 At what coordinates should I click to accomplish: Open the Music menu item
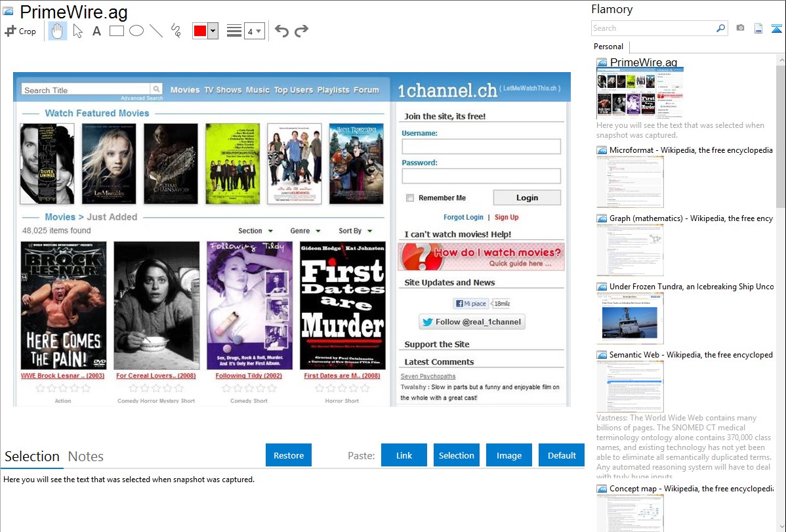[258, 90]
